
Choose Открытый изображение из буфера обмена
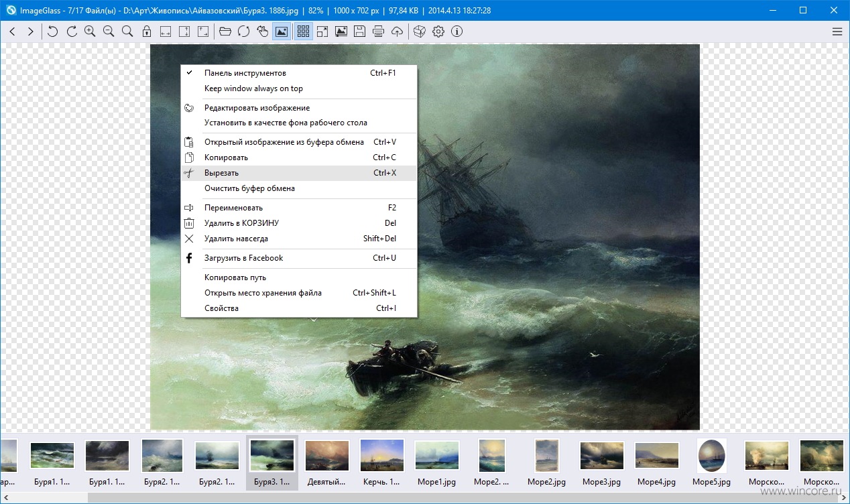pos(299,142)
